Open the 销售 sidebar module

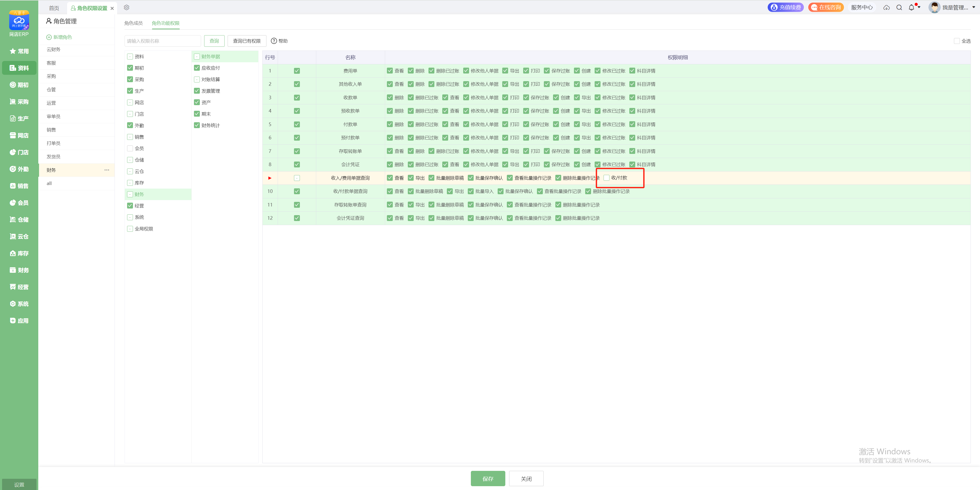[x=19, y=186]
